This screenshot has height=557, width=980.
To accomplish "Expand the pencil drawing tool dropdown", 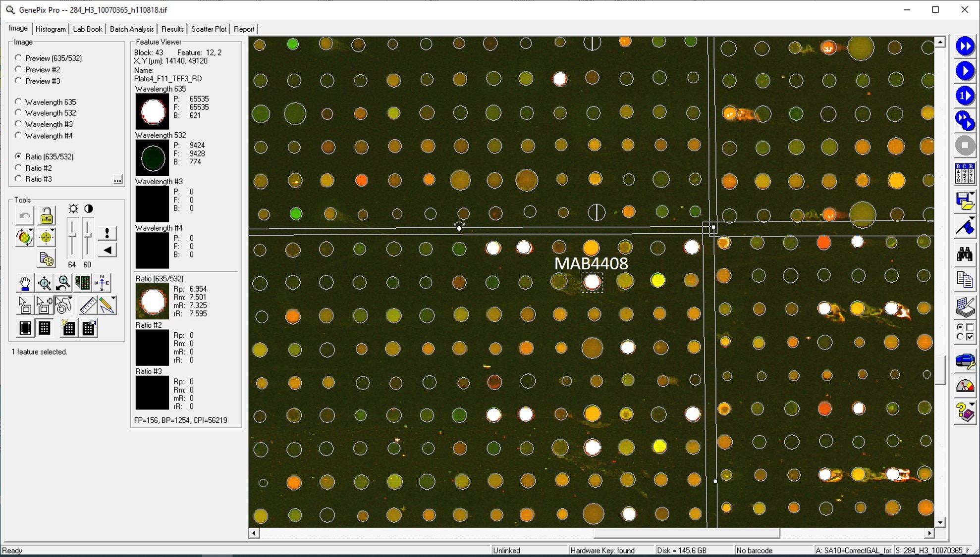I will (114, 299).
